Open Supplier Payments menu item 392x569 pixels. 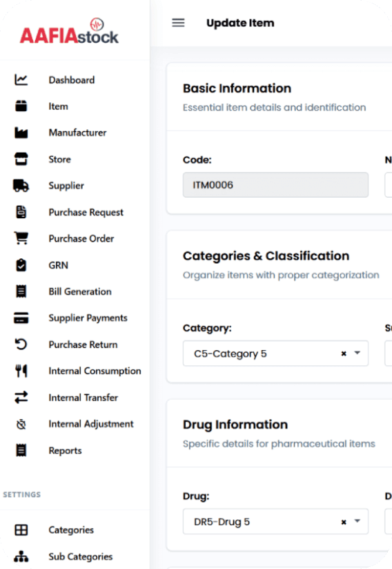pyautogui.click(x=88, y=318)
